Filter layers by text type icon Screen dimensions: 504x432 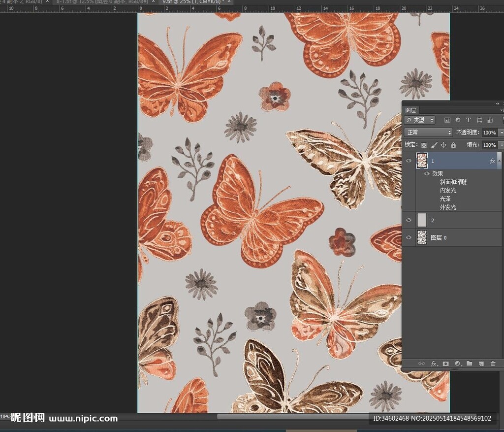point(468,120)
